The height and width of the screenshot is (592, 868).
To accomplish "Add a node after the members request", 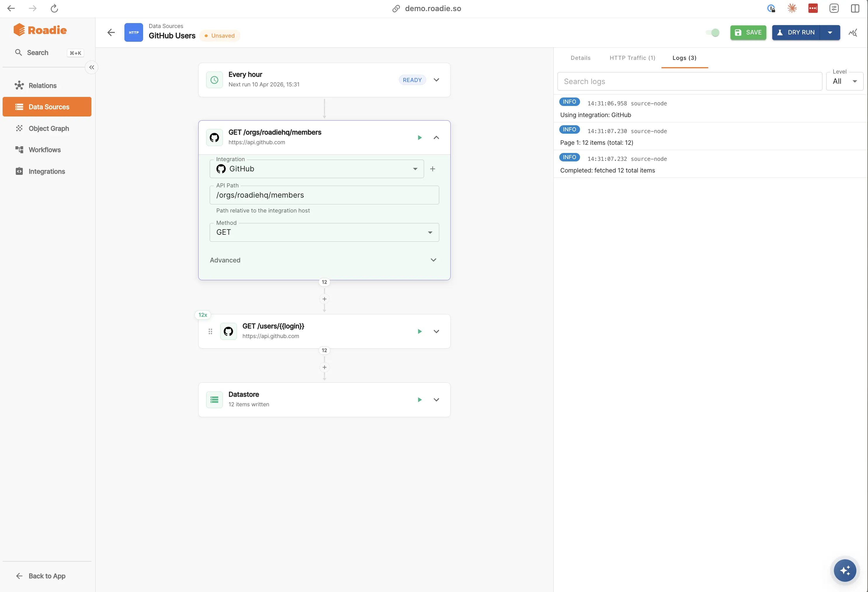I will point(324,299).
